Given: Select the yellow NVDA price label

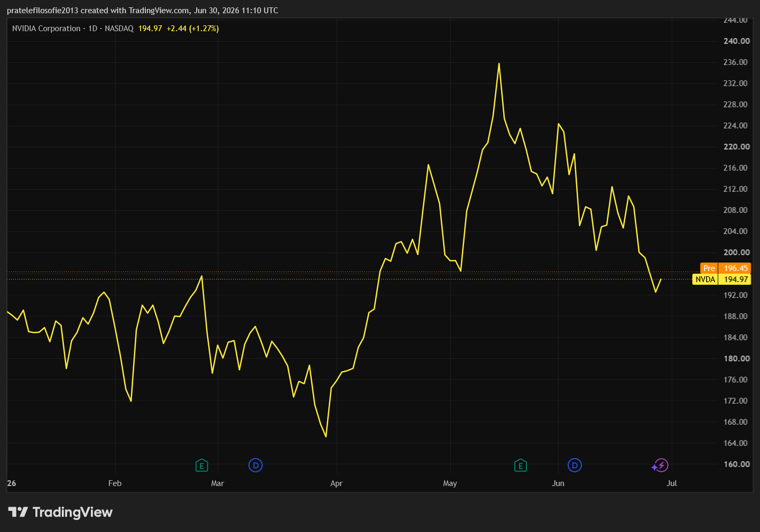Looking at the screenshot, I should pyautogui.click(x=721, y=279).
